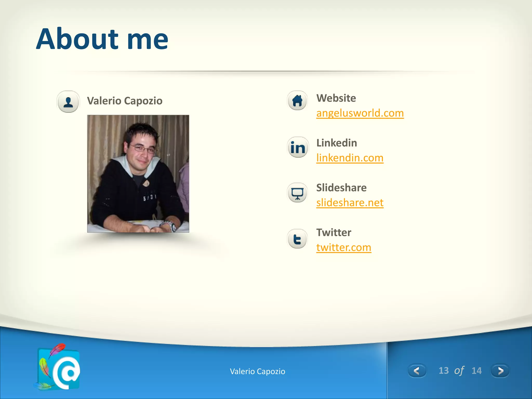Go to next slide arrow button
Screen dimensions: 532x399
500,371
